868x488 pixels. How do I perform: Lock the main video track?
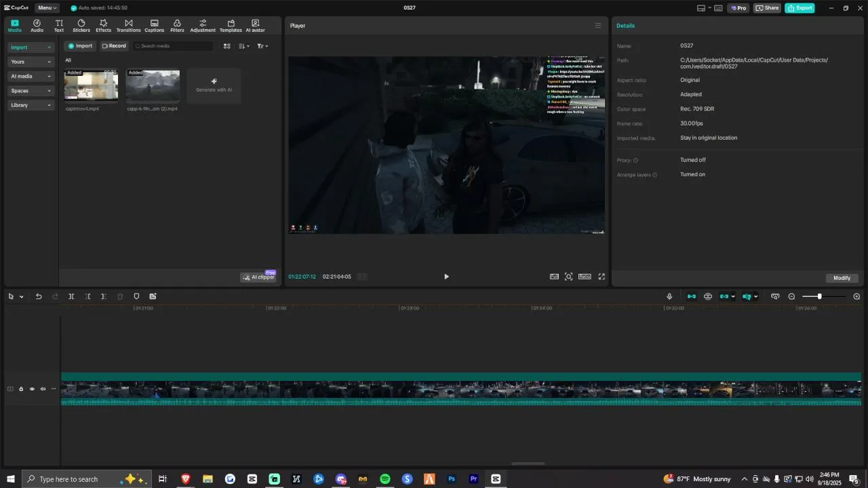click(x=21, y=389)
